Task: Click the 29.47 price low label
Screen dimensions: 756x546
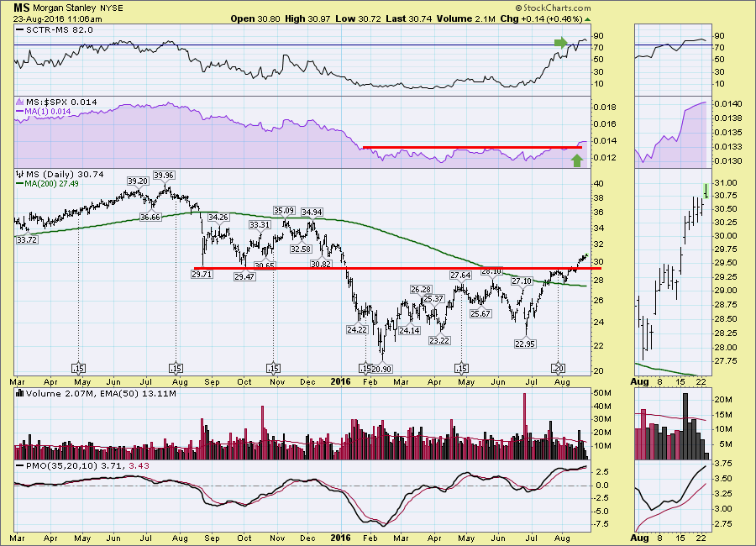Action: point(244,277)
